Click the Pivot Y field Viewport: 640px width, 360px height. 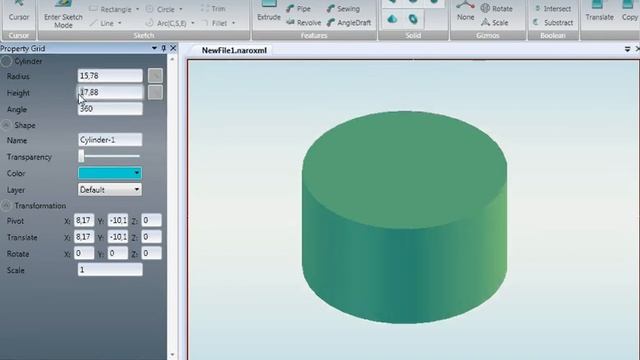(x=118, y=220)
